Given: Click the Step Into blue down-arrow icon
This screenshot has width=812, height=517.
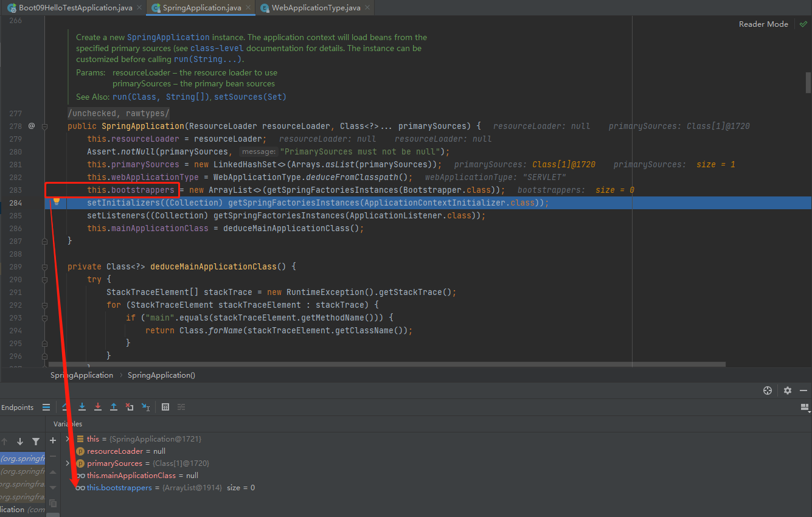Looking at the screenshot, I should click(82, 407).
